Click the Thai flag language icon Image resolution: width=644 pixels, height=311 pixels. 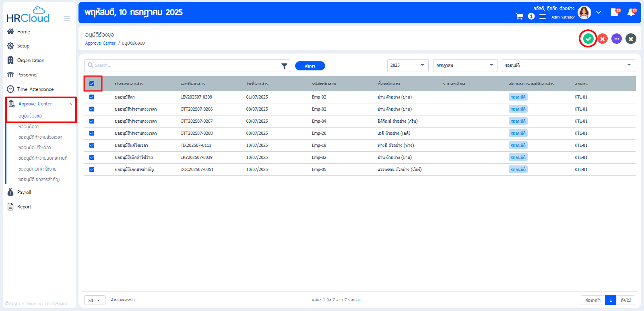click(543, 16)
